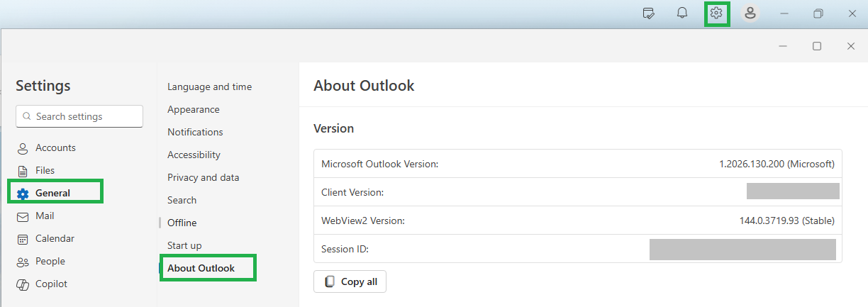Go to Start up settings
This screenshot has width=868, height=307.
tap(184, 245)
